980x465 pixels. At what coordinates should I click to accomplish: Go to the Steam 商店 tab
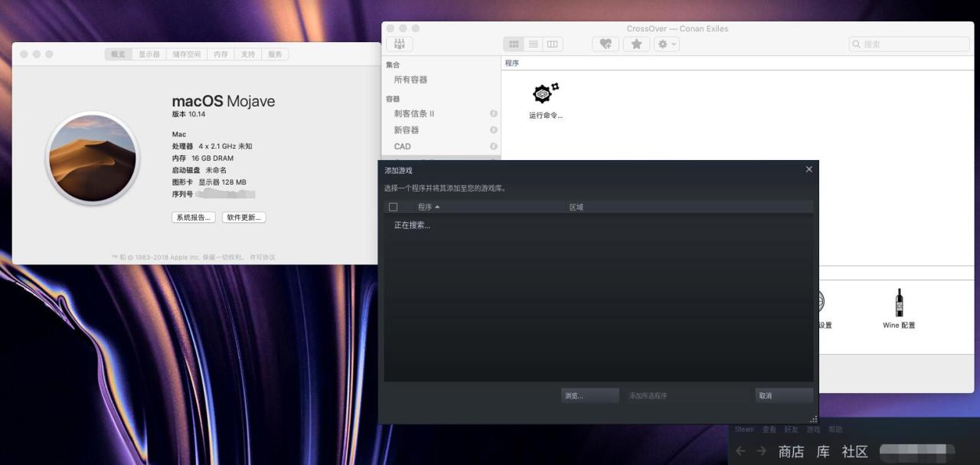791,452
